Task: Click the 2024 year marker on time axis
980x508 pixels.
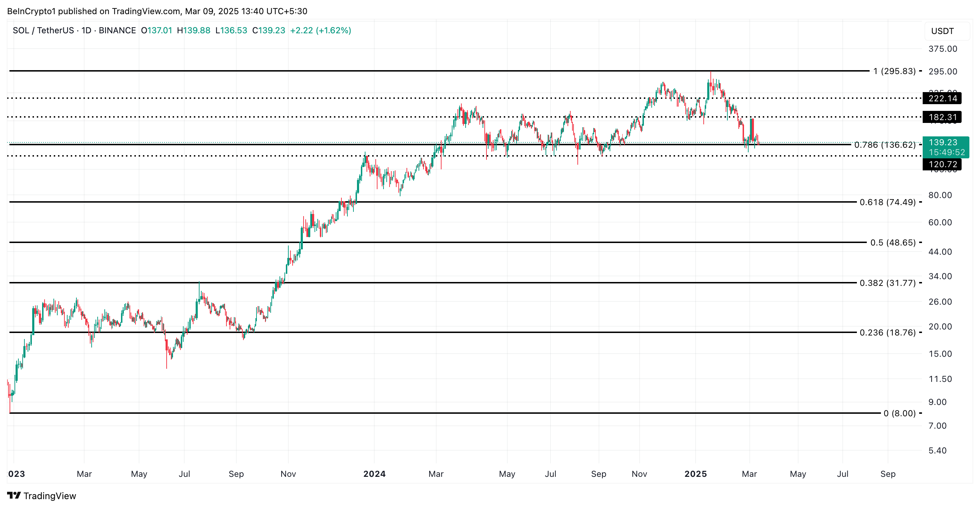Action: [x=374, y=474]
